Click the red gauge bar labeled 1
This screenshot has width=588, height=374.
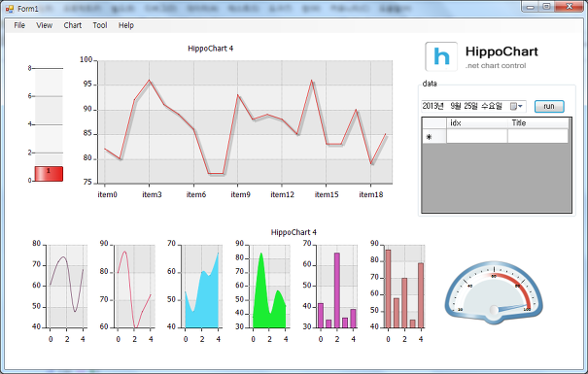(x=49, y=174)
